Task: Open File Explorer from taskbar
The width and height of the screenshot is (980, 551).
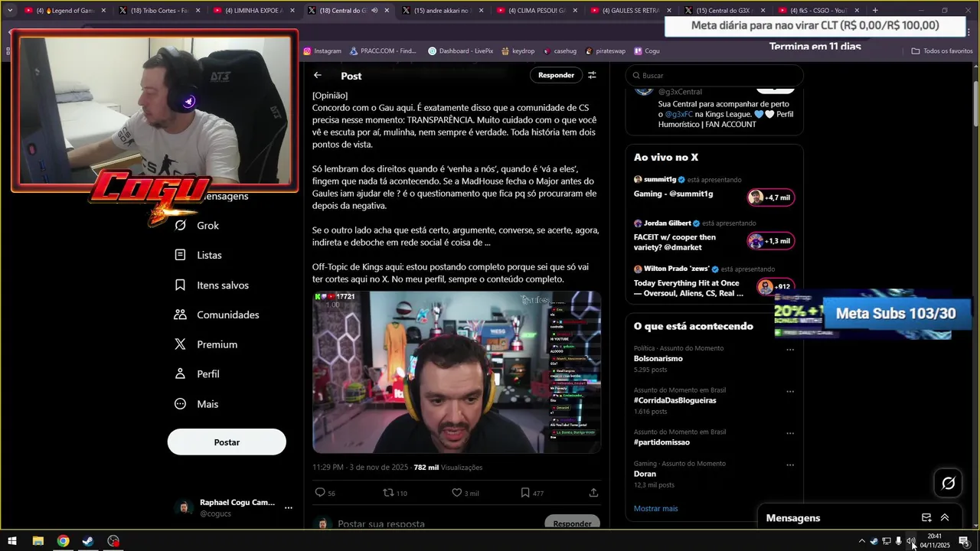Action: (38, 541)
